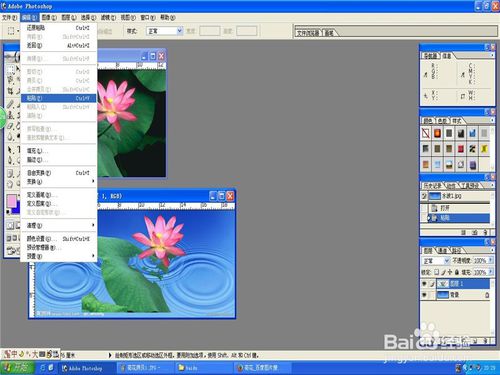The width and height of the screenshot is (500, 375).
Task: Toggle lock all padlock checkbox in Layers
Action: pos(457,272)
